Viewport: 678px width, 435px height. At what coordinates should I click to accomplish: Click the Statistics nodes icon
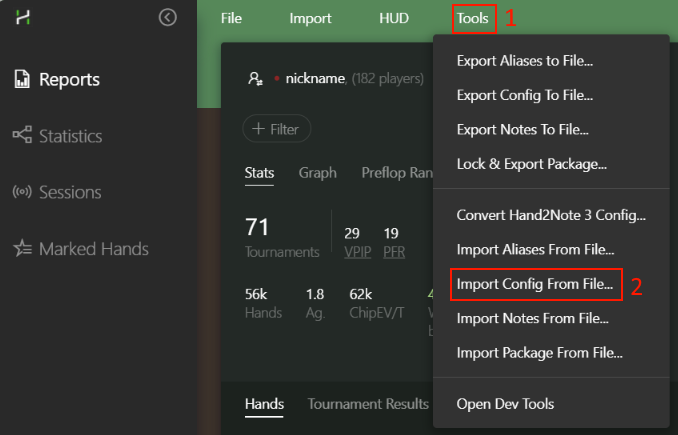(21, 136)
